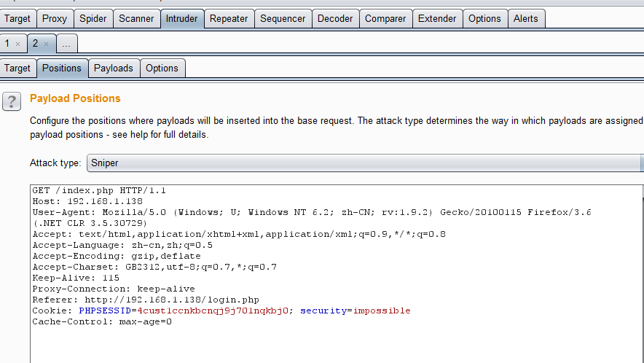
Task: Select the Positions sub-tab
Action: [62, 69]
